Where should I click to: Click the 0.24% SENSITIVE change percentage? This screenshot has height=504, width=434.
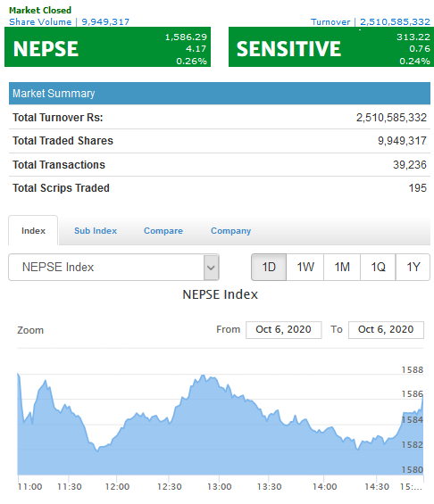tap(414, 61)
